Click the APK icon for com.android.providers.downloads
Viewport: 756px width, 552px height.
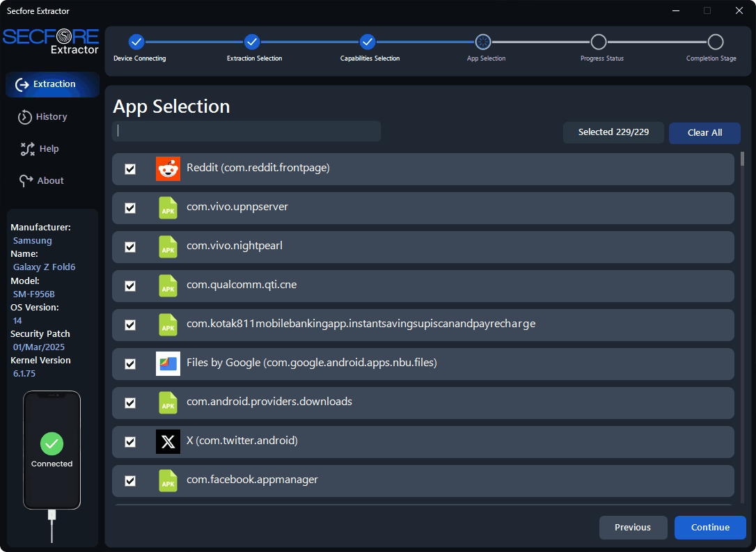168,402
